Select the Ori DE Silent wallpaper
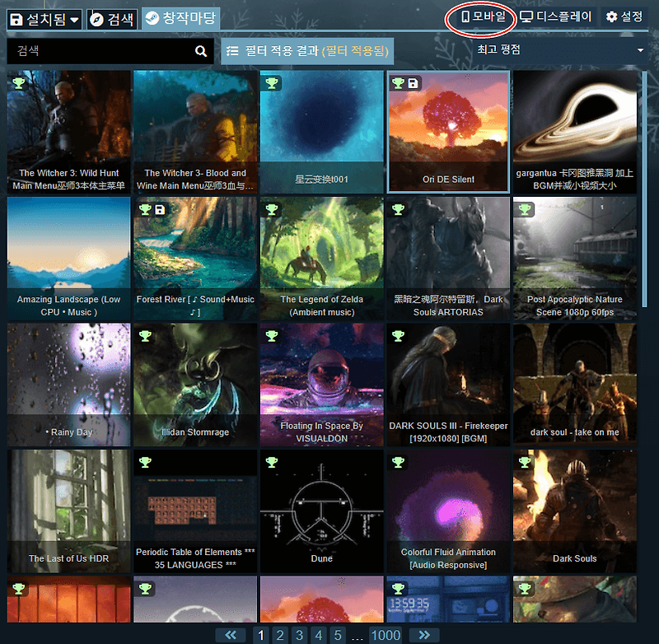Screen dimensions: 659x644 point(448,132)
